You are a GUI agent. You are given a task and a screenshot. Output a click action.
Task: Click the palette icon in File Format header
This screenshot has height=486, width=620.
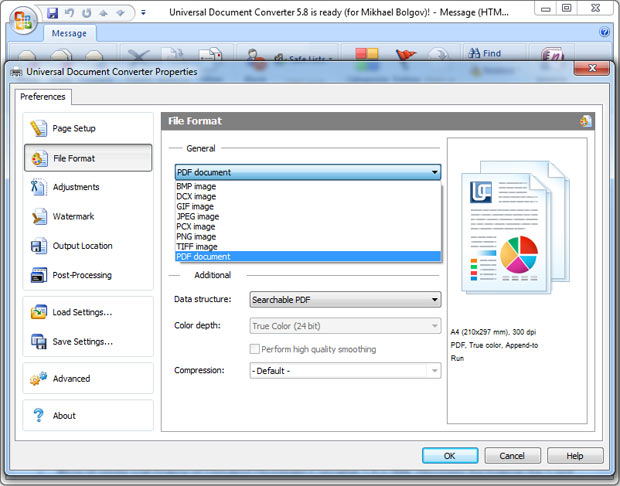click(586, 121)
